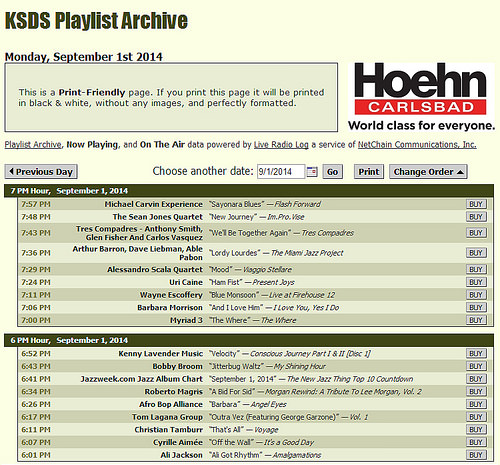
Task: Print the playlist page
Action: pyautogui.click(x=369, y=172)
